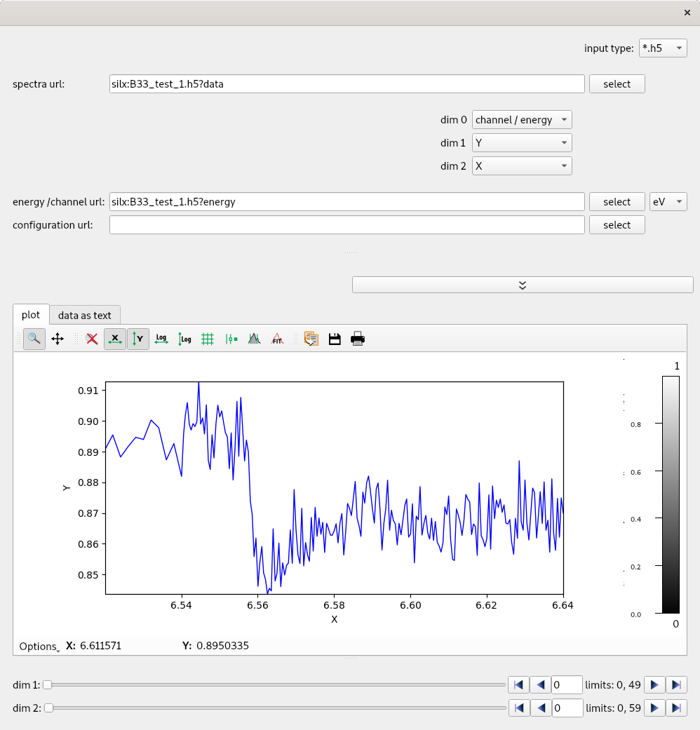This screenshot has width=700, height=730.
Task: Jump to last frame of dim 2
Action: pos(676,708)
